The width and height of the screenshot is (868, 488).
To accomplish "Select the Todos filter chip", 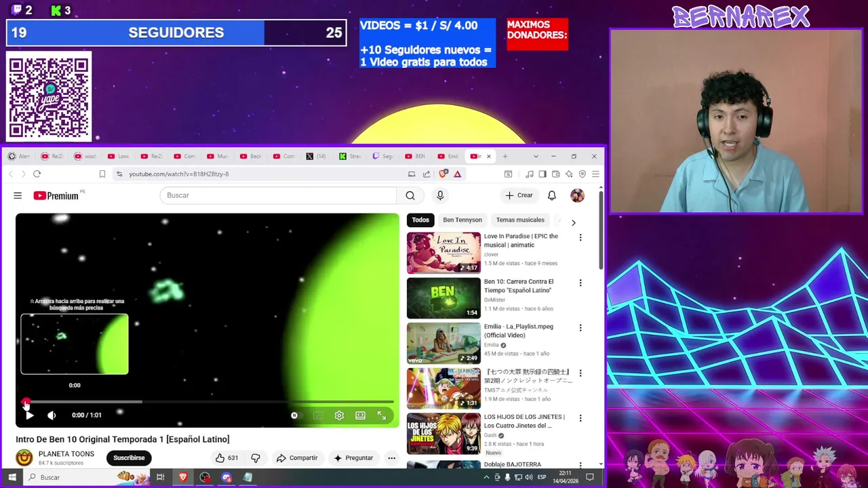I will [x=420, y=220].
